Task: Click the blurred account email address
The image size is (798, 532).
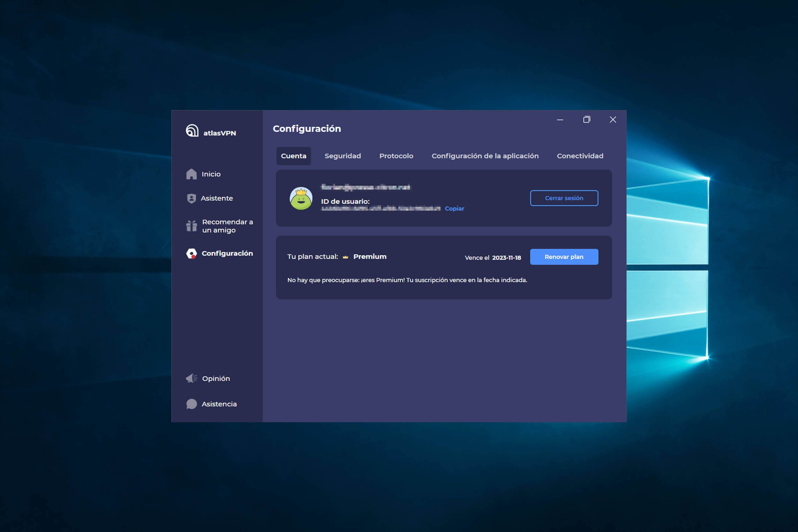Action: (x=365, y=187)
